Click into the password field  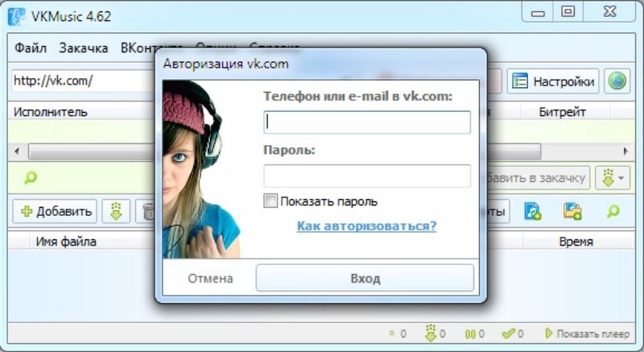click(367, 176)
